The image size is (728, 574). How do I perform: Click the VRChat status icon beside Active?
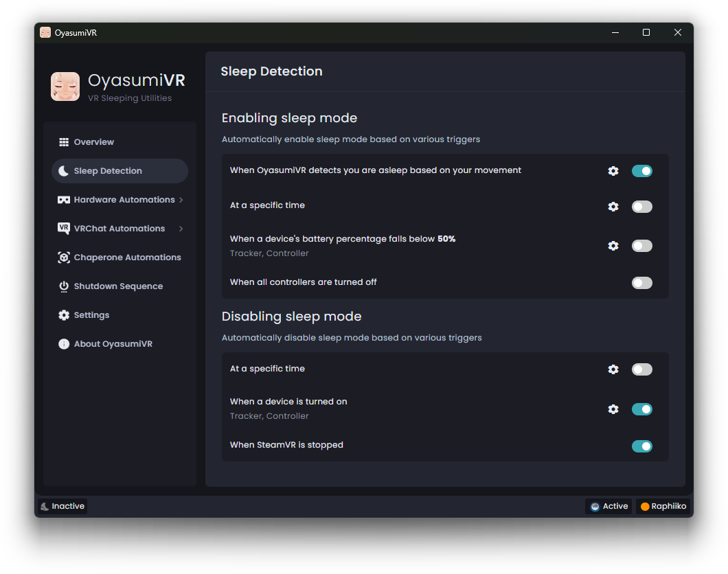click(x=595, y=506)
